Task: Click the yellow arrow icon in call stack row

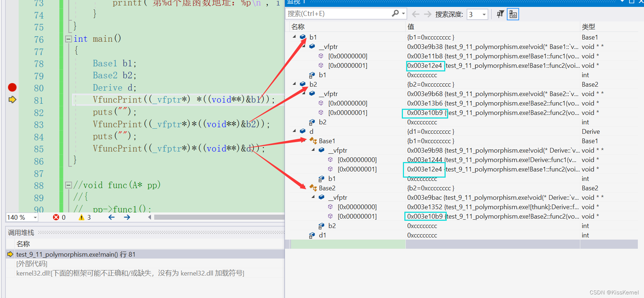Action: [x=10, y=254]
